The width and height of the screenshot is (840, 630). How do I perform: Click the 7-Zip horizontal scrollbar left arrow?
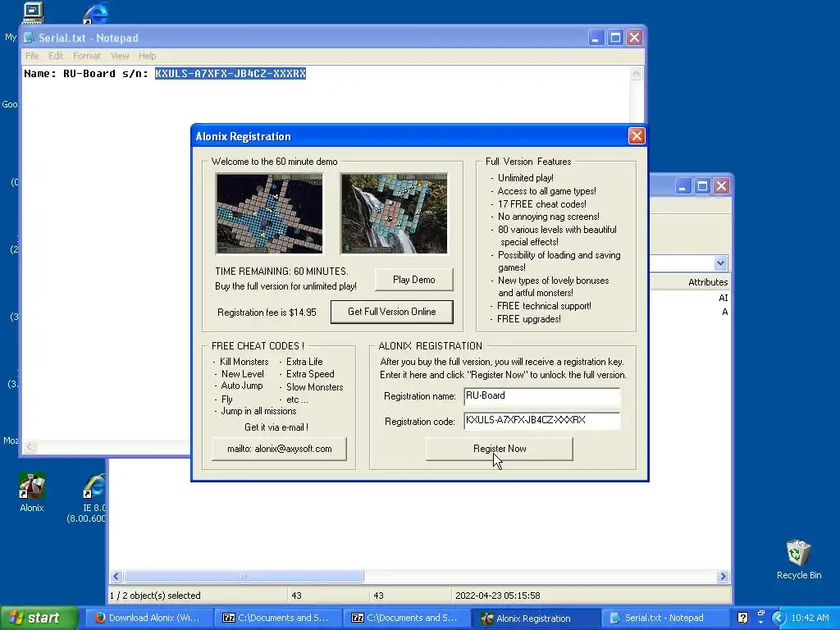click(116, 577)
